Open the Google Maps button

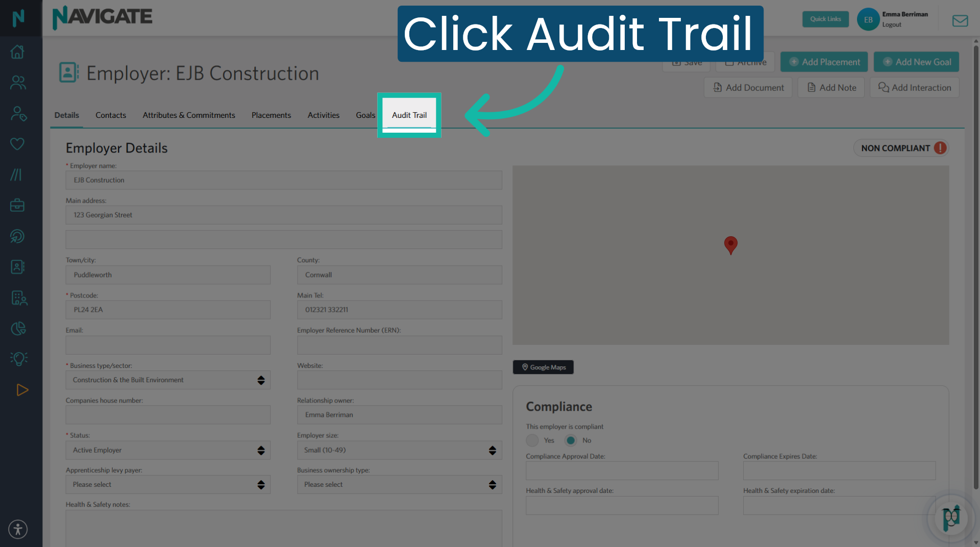[x=543, y=367]
